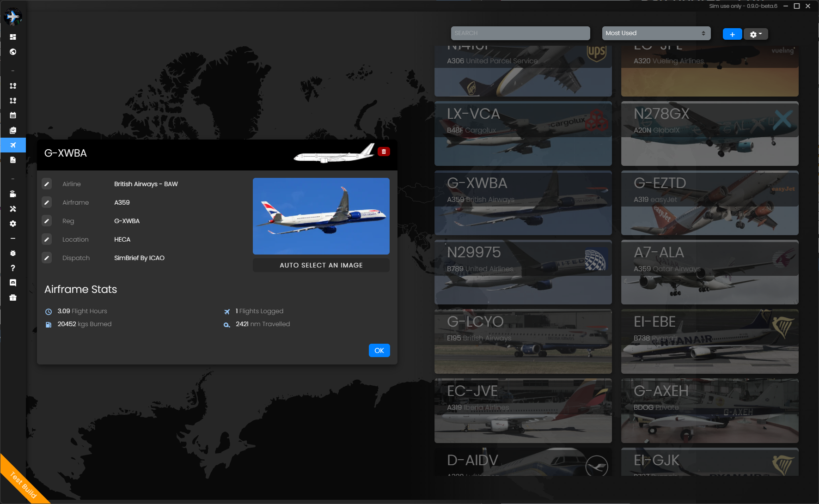Open the tools hammer-wrench sidebar icon
The width and height of the screenshot is (819, 504).
[13, 209]
